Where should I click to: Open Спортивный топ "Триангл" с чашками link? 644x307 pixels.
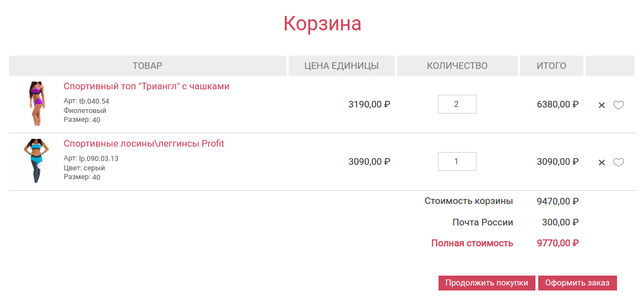[147, 87]
